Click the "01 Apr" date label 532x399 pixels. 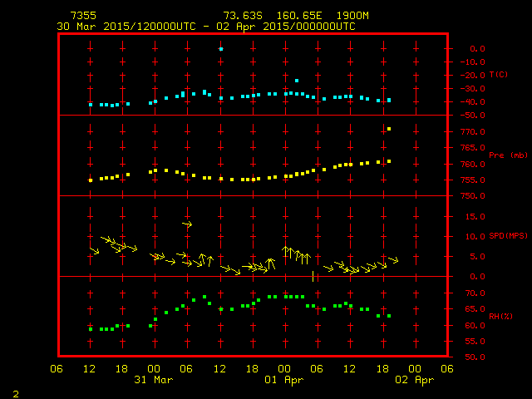[284, 380]
